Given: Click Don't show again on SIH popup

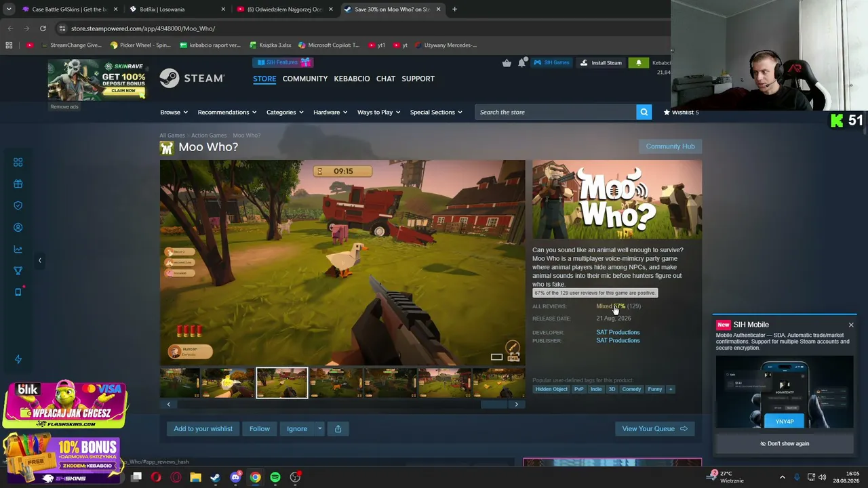Looking at the screenshot, I should 785,443.
